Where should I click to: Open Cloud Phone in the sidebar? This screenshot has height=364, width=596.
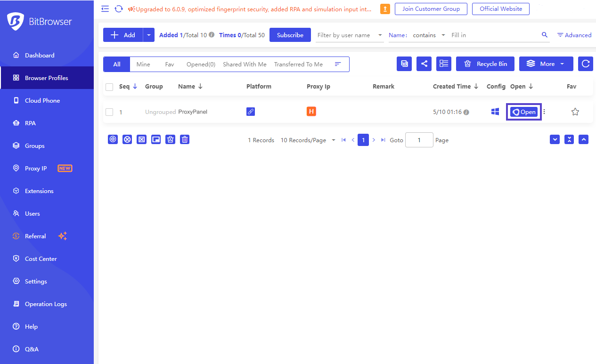pyautogui.click(x=42, y=100)
